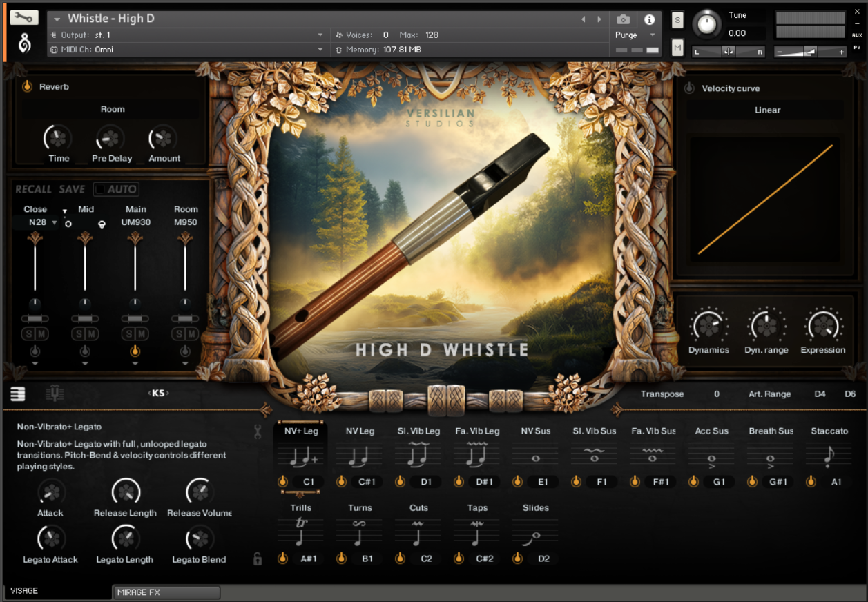The image size is (868, 602).
Task: Select the Staccato articulation note icon
Action: [829, 455]
